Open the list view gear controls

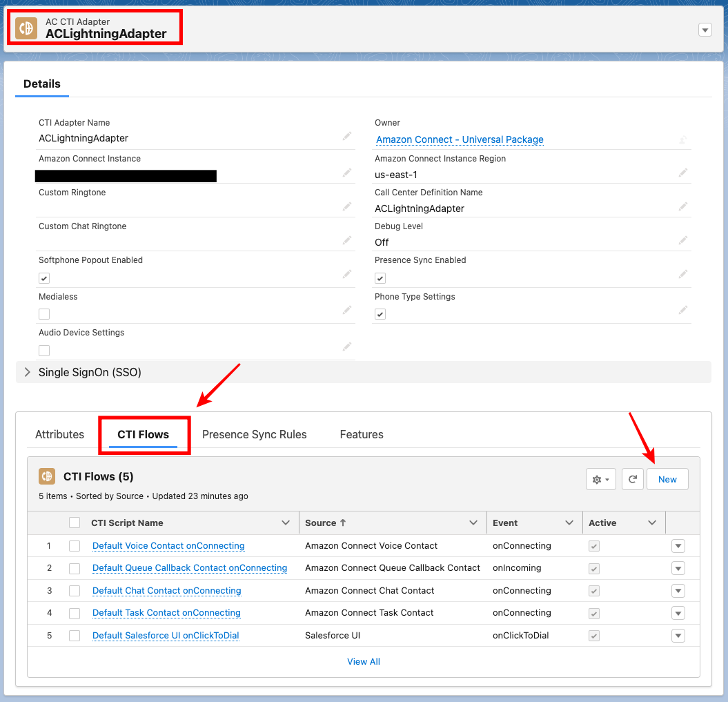click(601, 479)
